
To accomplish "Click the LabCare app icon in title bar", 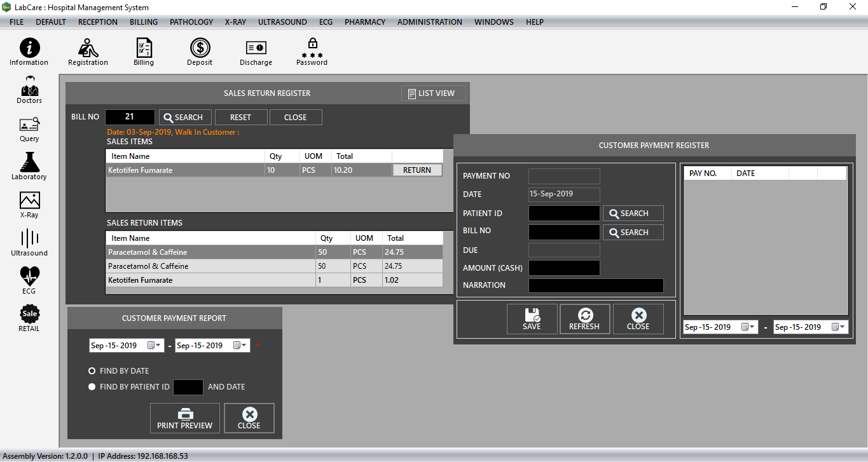I will [6, 8].
